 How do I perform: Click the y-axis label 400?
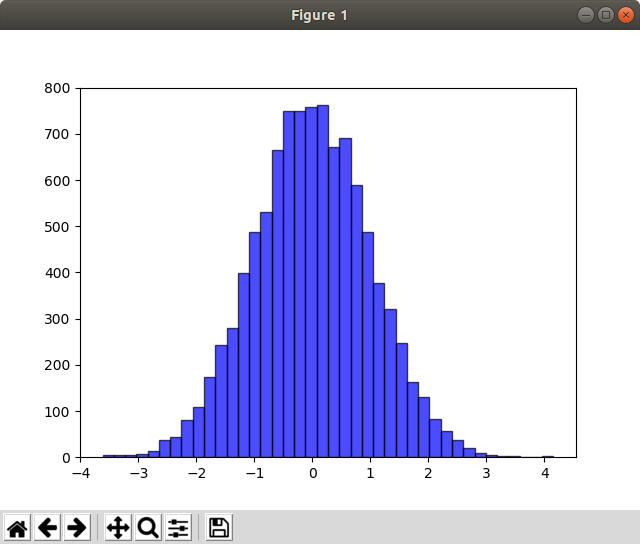pyautogui.click(x=57, y=273)
